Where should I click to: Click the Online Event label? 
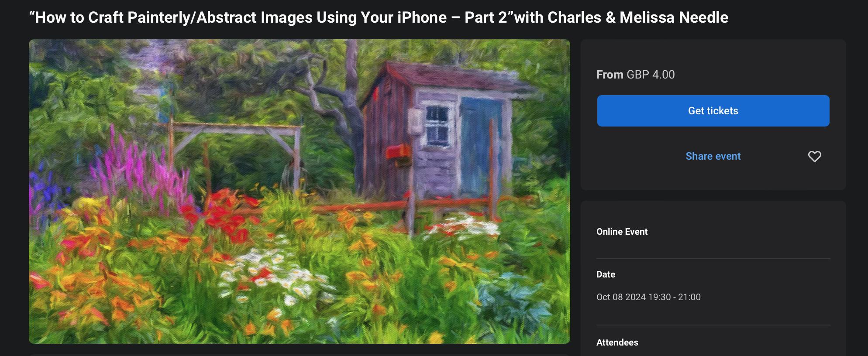pyautogui.click(x=622, y=232)
